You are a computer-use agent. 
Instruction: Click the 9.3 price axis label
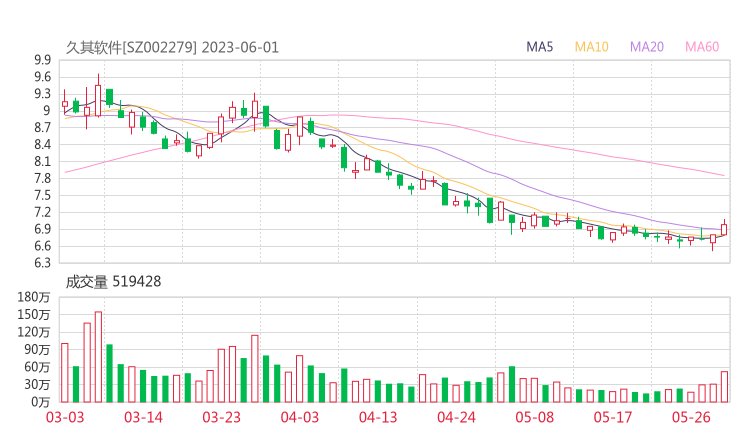point(42,94)
